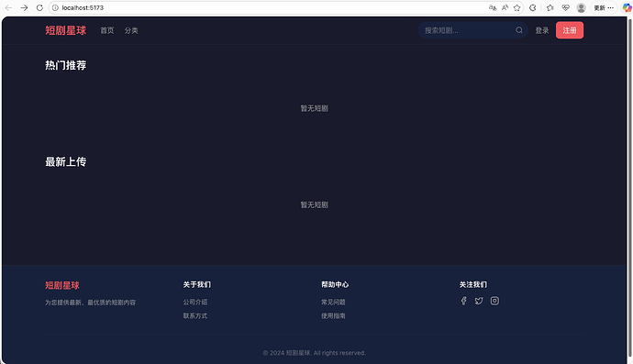Open the favorites list icon

550,7
